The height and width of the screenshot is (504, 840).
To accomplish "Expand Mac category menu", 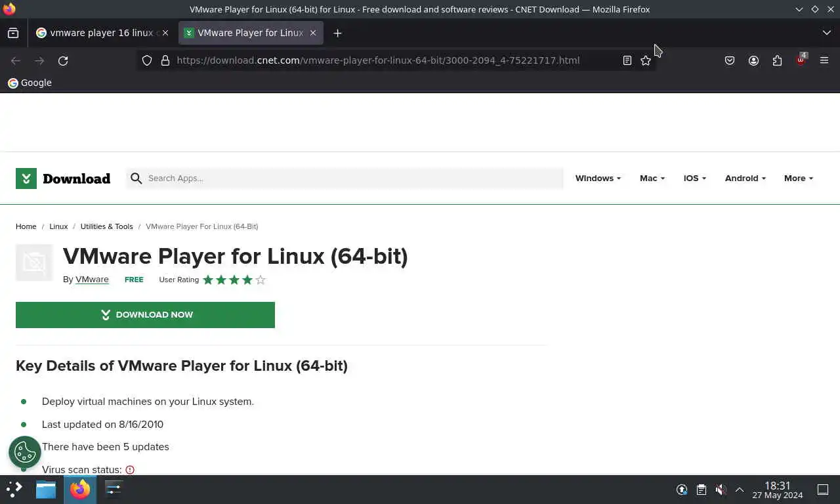I will click(652, 178).
